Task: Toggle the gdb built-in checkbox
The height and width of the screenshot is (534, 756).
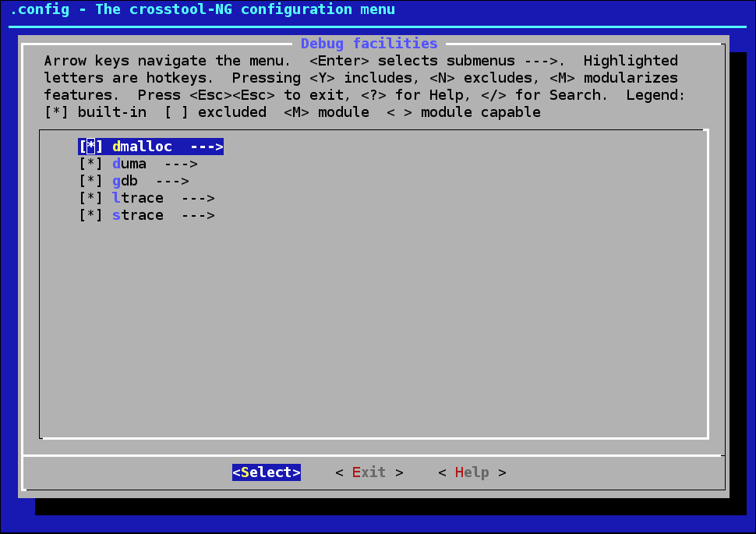Action: pyautogui.click(x=90, y=181)
